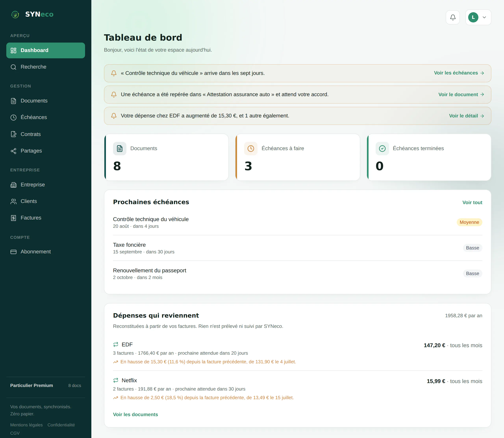Open the Échéances terminées card
Image resolution: width=504 pixels, height=438 pixels.
(429, 157)
